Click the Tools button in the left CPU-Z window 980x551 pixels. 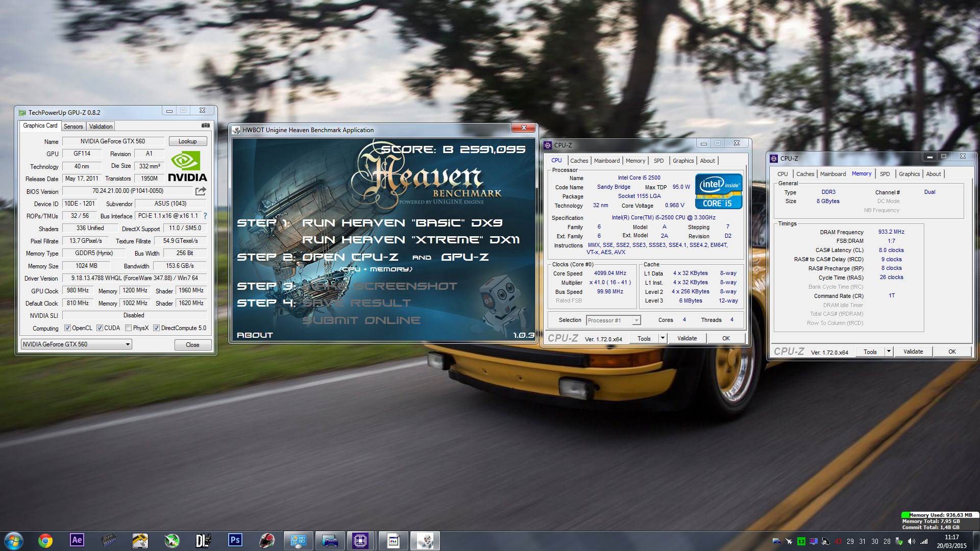pos(644,338)
